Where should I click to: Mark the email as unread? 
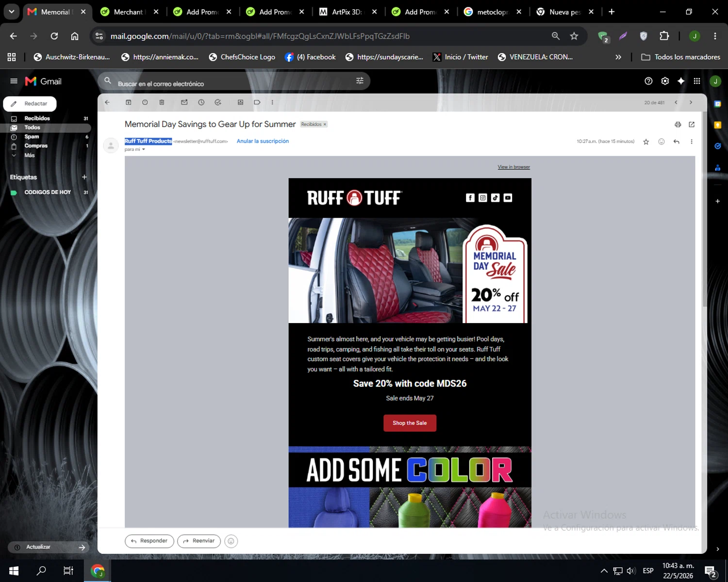pos(184,102)
